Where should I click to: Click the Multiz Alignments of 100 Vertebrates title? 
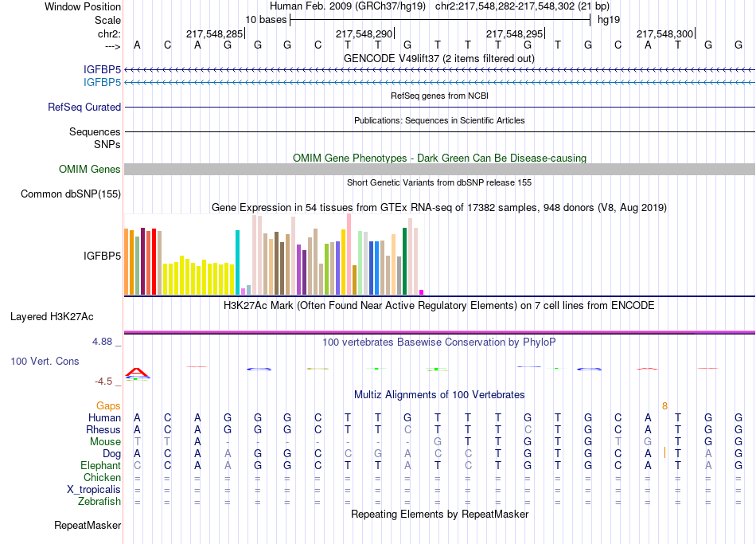click(439, 394)
